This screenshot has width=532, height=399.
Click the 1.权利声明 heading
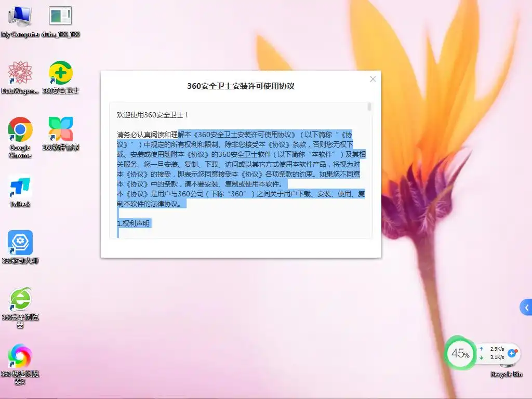[133, 223]
